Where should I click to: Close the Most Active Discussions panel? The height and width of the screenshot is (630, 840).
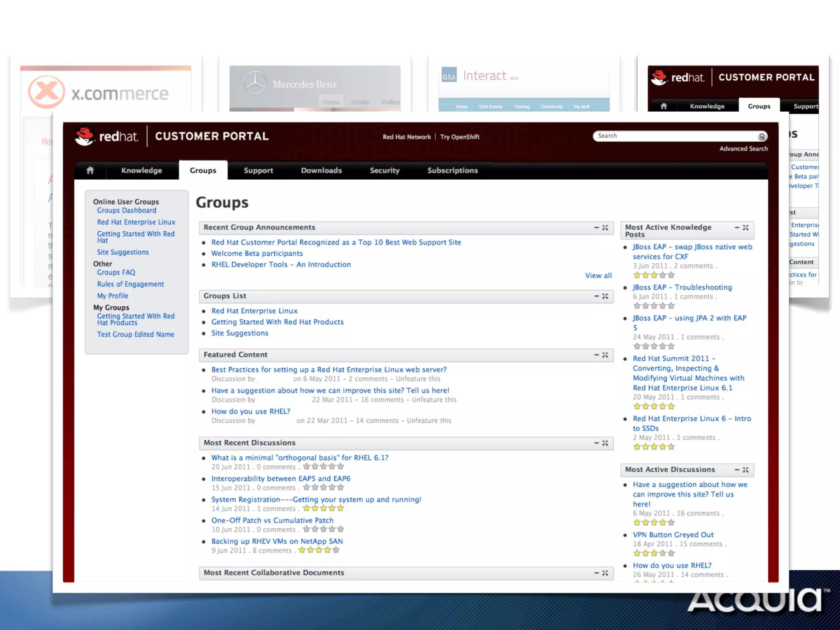tap(746, 470)
